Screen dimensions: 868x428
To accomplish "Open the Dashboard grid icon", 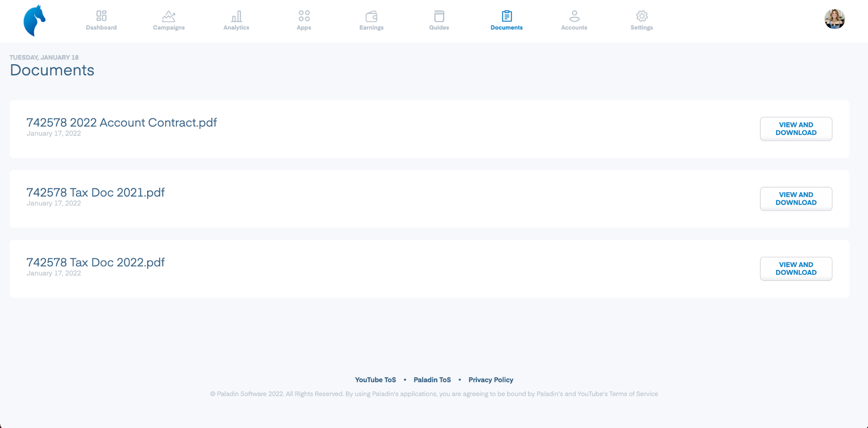I will click(101, 16).
